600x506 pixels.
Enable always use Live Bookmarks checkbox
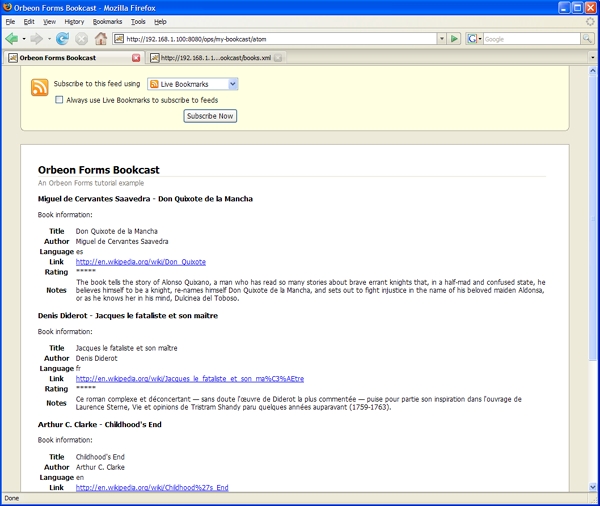[x=60, y=100]
